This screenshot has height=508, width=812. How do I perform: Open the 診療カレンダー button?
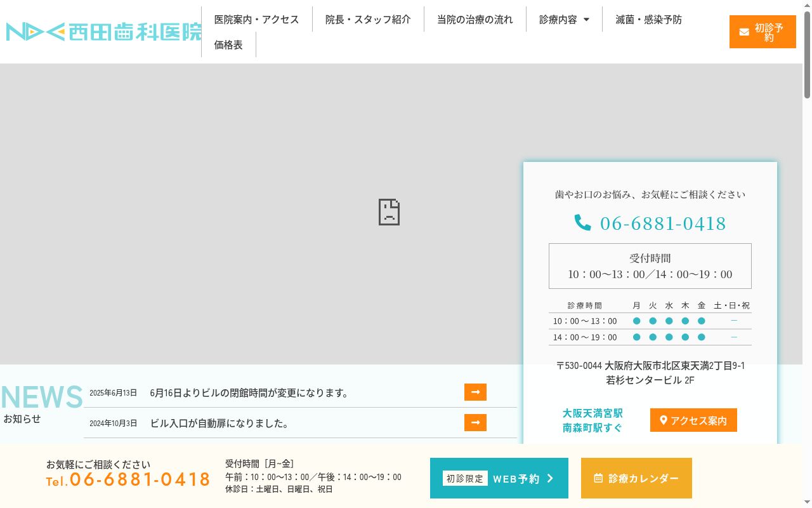pyautogui.click(x=636, y=478)
